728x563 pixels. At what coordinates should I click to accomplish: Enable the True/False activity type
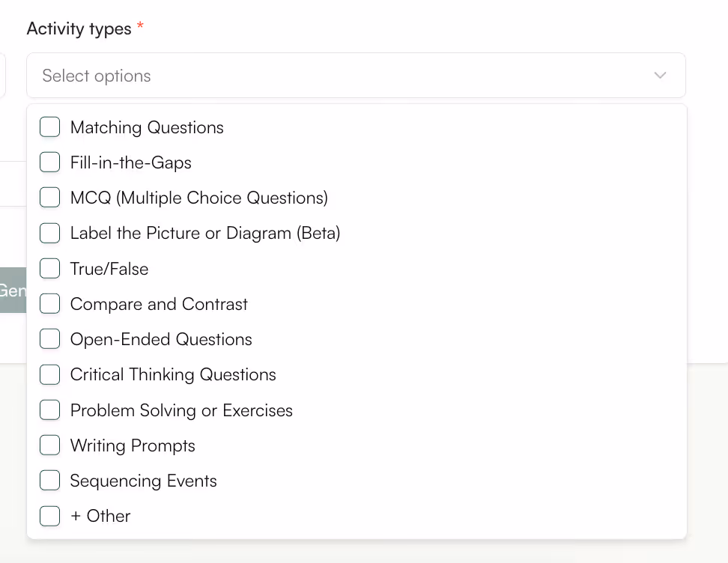coord(49,268)
